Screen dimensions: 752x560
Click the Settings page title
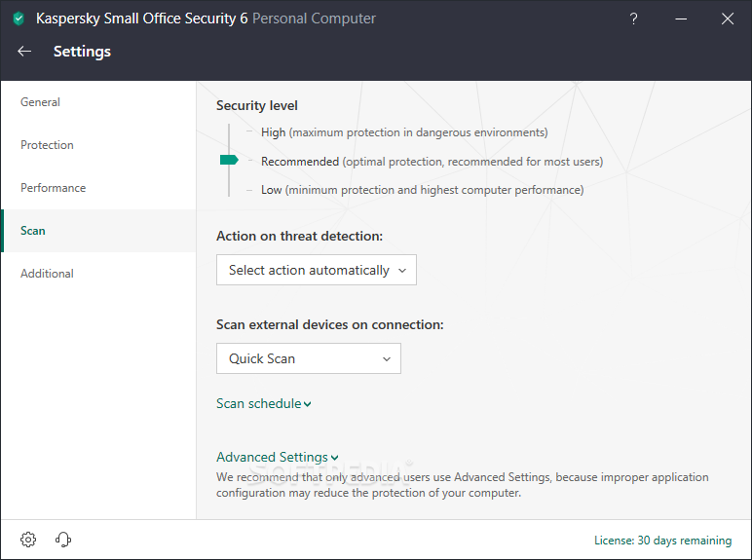coord(82,52)
